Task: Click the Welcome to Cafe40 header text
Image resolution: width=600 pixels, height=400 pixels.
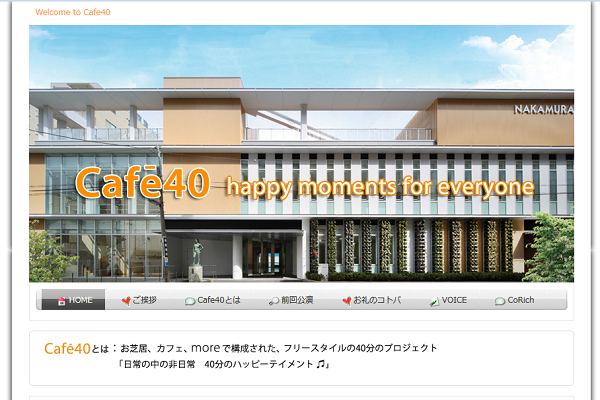Action: pyautogui.click(x=72, y=13)
